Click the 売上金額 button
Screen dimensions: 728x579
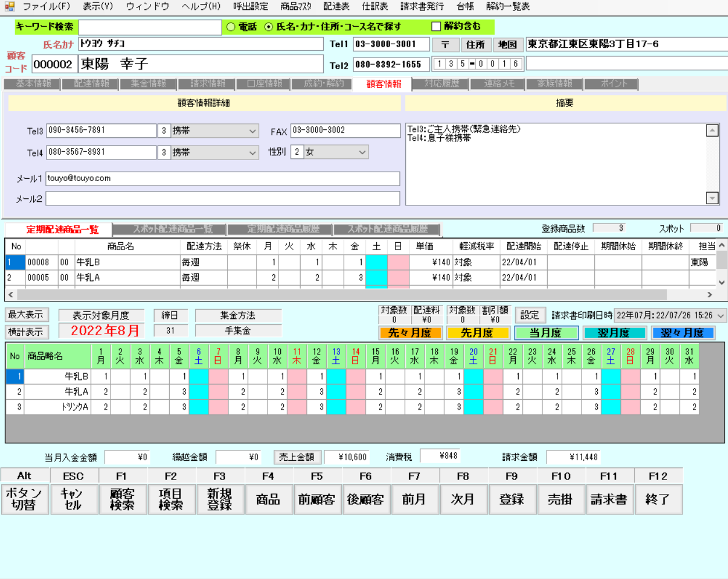click(x=297, y=457)
